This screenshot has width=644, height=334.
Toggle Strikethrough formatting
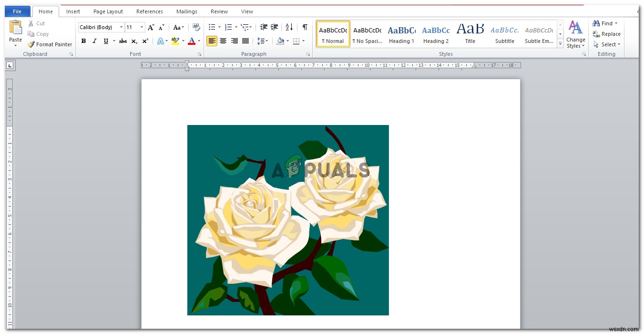(x=123, y=41)
